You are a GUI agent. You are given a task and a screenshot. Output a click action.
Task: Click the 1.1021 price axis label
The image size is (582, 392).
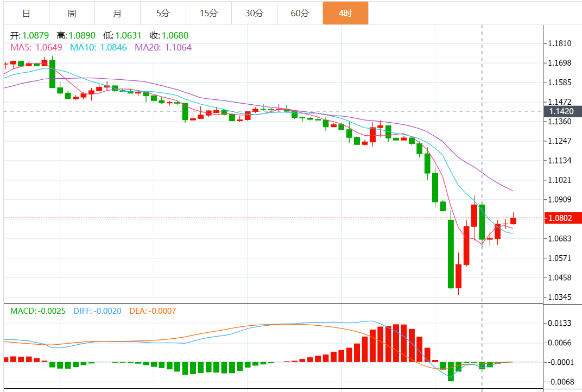560,180
